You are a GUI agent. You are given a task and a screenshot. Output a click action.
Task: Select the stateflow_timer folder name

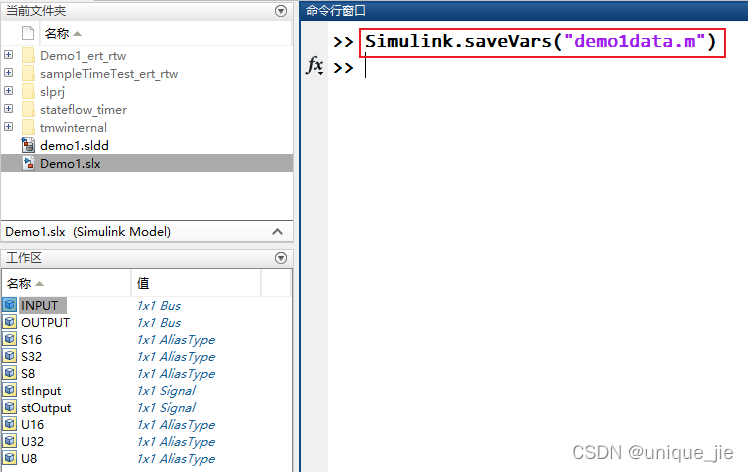tap(83, 110)
